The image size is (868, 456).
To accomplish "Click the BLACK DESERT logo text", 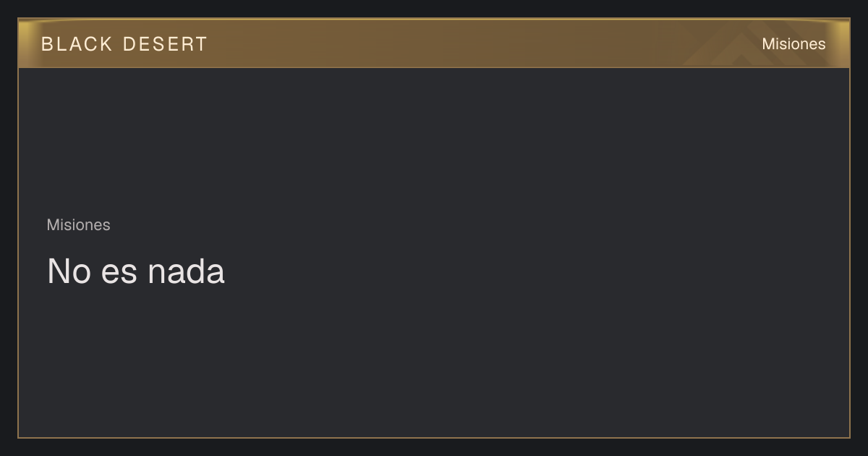I will tap(124, 44).
